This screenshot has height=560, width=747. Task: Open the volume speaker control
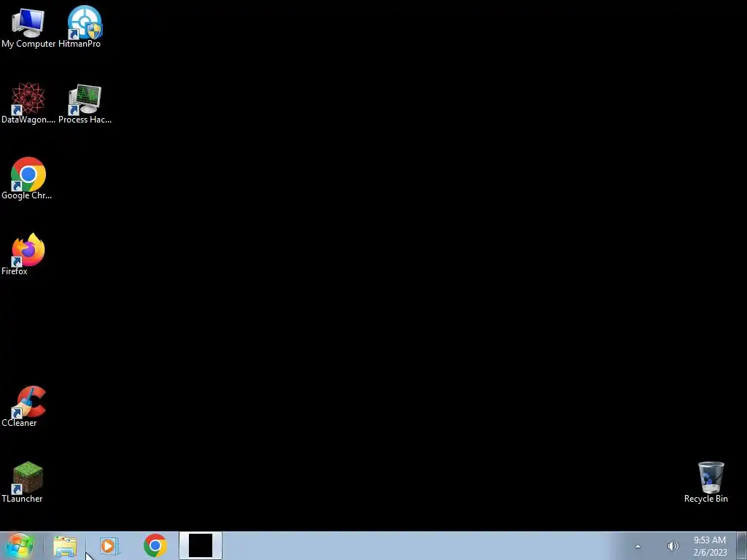pos(673,546)
